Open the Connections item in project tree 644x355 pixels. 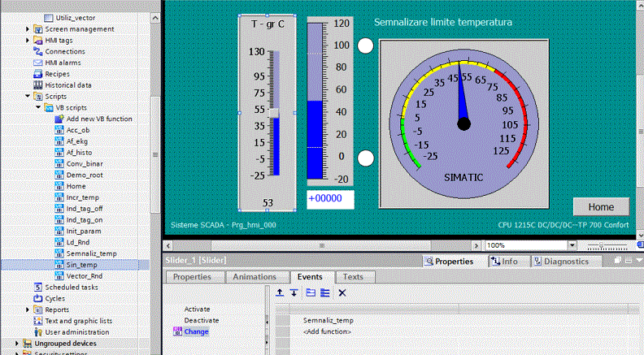(x=64, y=51)
